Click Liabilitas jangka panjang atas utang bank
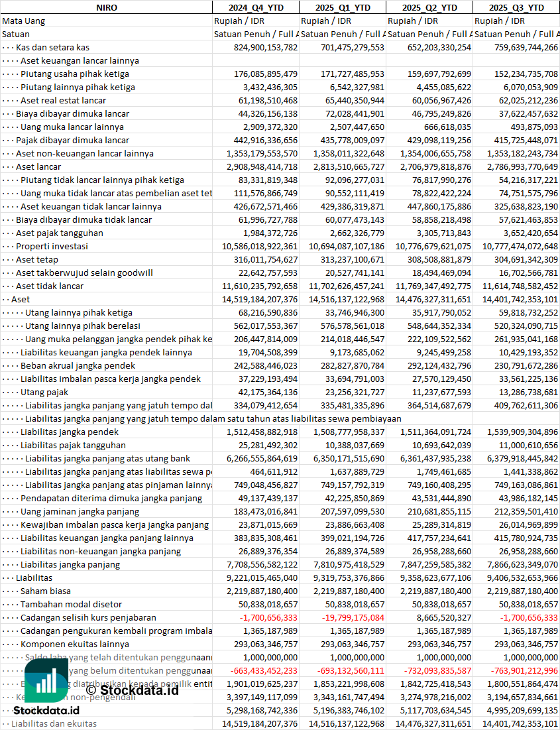The width and height of the screenshot is (560, 730). [107, 459]
